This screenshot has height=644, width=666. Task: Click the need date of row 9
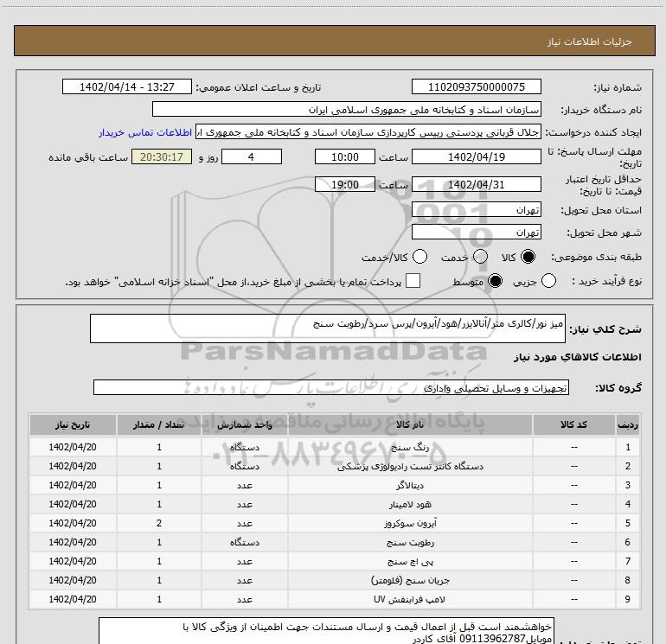[x=73, y=599]
